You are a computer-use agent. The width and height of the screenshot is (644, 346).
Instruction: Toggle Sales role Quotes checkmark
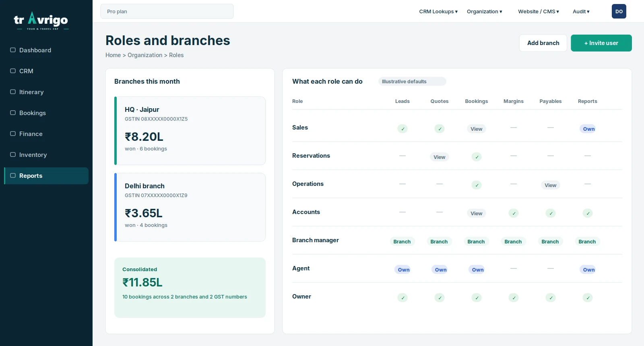(440, 129)
